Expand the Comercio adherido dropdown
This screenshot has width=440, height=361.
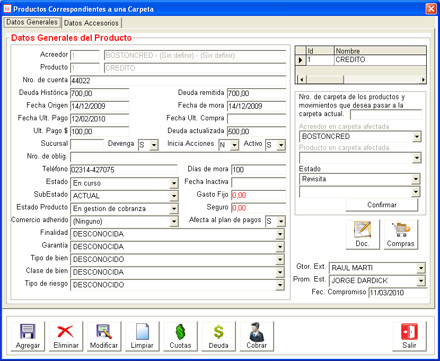pos(174,221)
